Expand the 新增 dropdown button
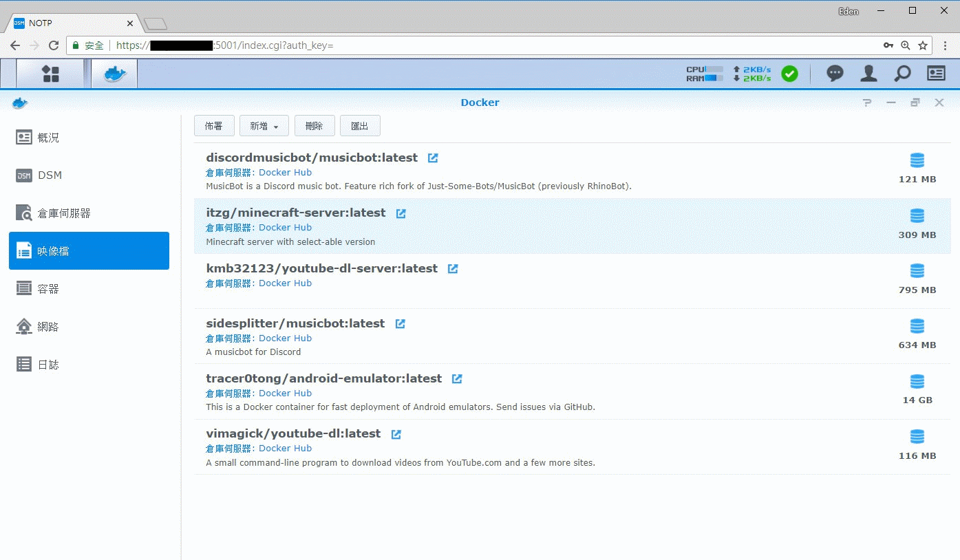The image size is (960, 560). click(264, 126)
